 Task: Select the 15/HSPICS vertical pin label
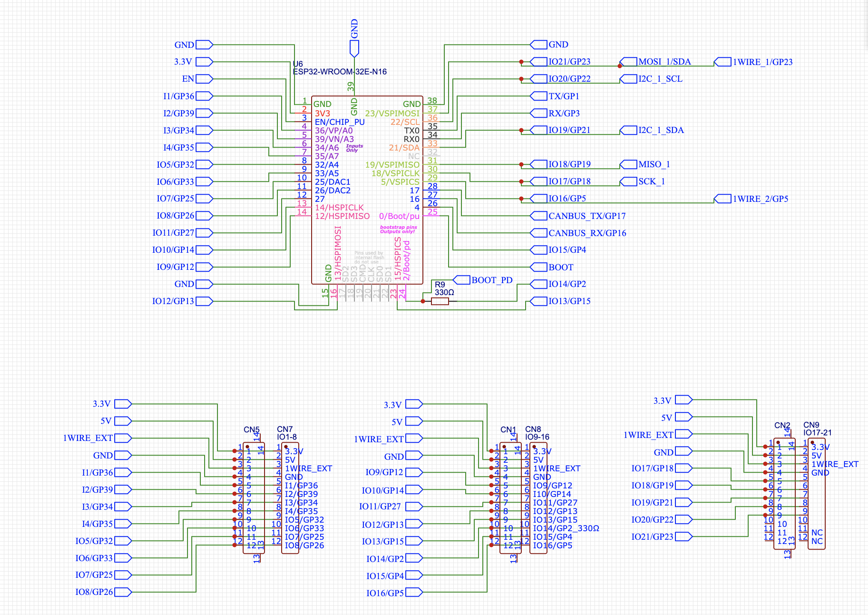pyautogui.click(x=398, y=259)
